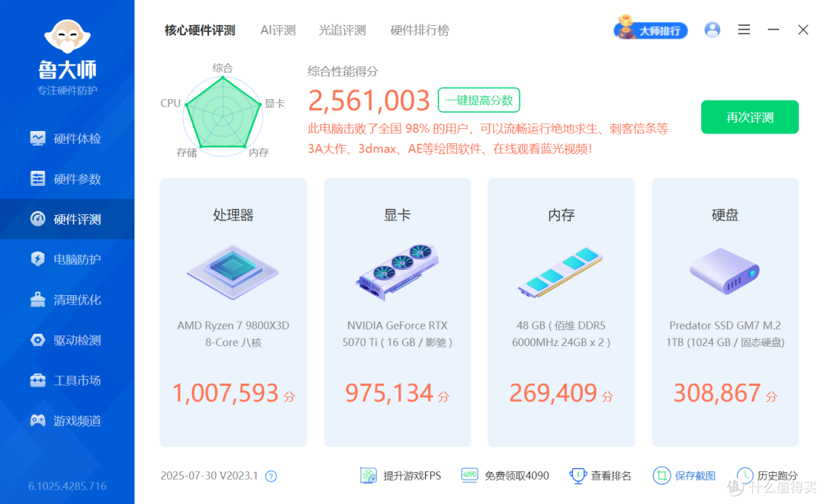Click the disk score 308,867
Screen dimensions: 824x504
[x=717, y=393]
